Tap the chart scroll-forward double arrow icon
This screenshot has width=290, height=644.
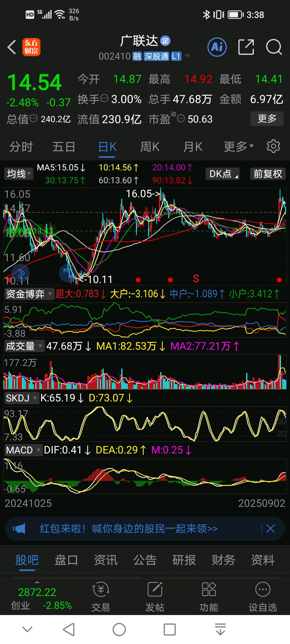pyautogui.click(x=20, y=273)
